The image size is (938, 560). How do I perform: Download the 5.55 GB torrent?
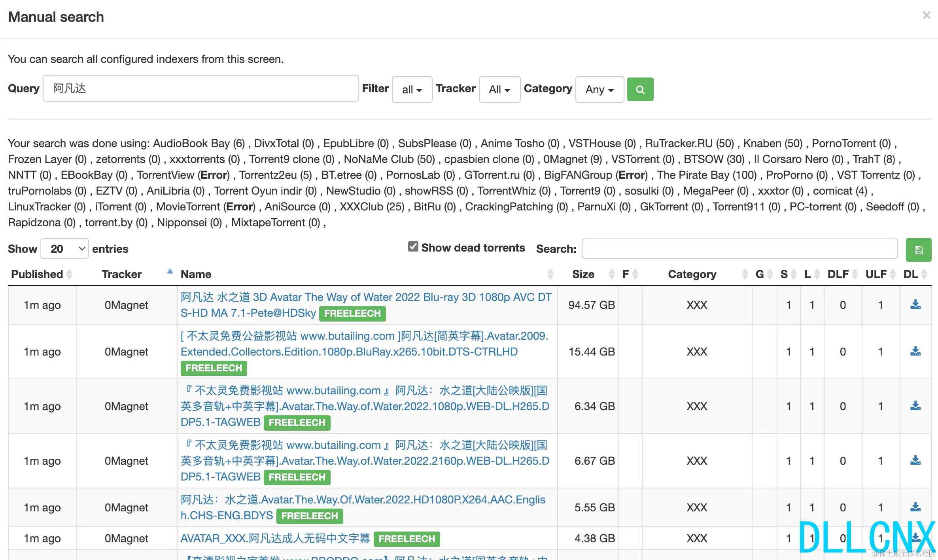coord(915,507)
